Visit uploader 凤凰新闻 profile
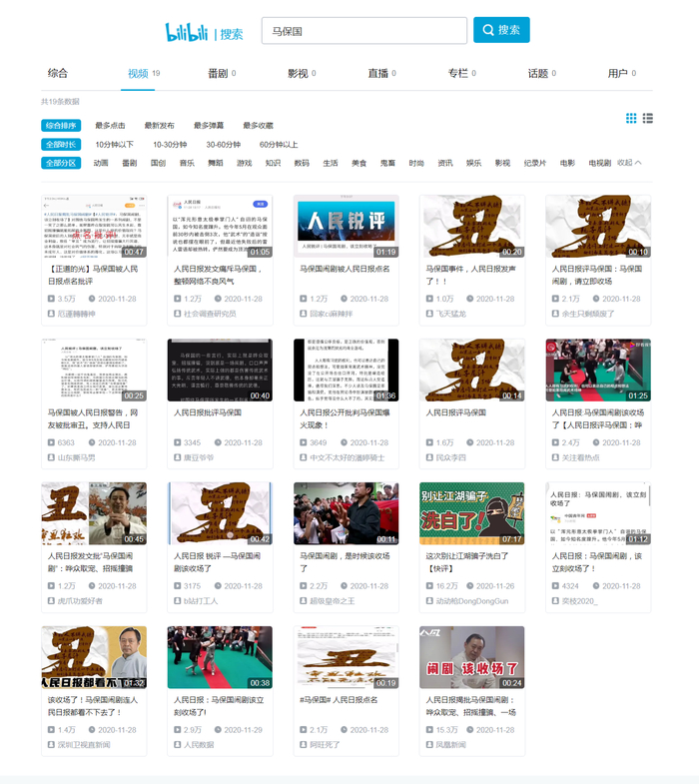The height and width of the screenshot is (784, 699). pos(450,744)
